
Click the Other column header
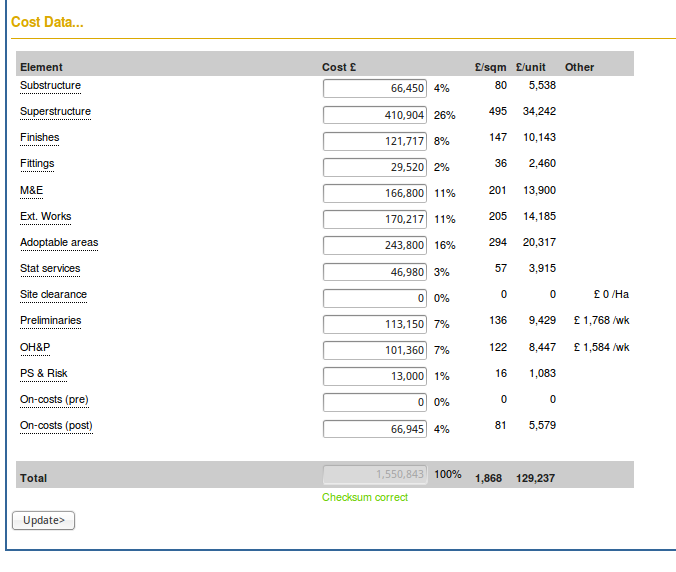click(579, 67)
